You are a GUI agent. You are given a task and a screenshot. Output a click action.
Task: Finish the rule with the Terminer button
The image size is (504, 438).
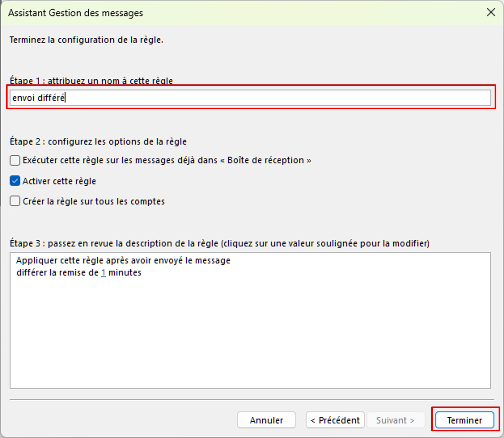464,420
